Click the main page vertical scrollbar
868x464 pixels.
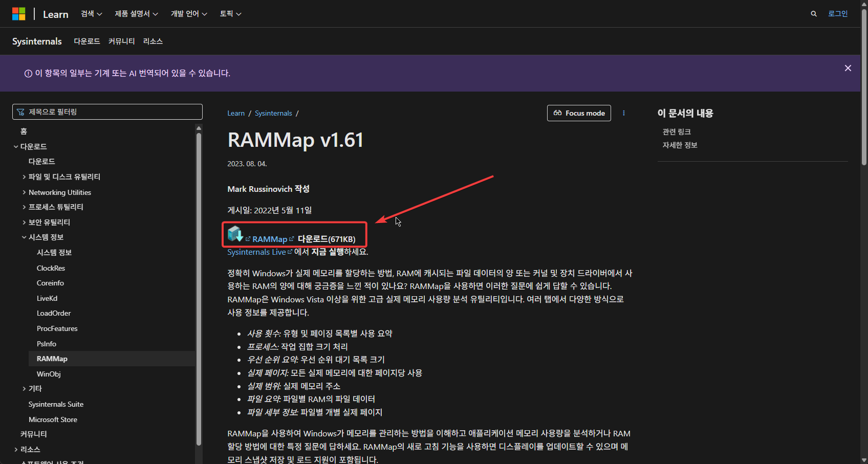864,87
